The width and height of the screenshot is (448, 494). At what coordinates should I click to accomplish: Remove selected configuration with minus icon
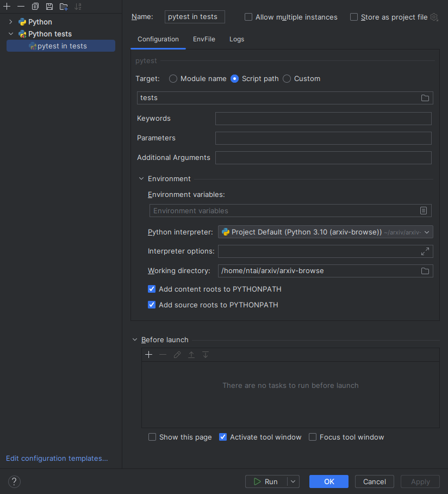(21, 7)
